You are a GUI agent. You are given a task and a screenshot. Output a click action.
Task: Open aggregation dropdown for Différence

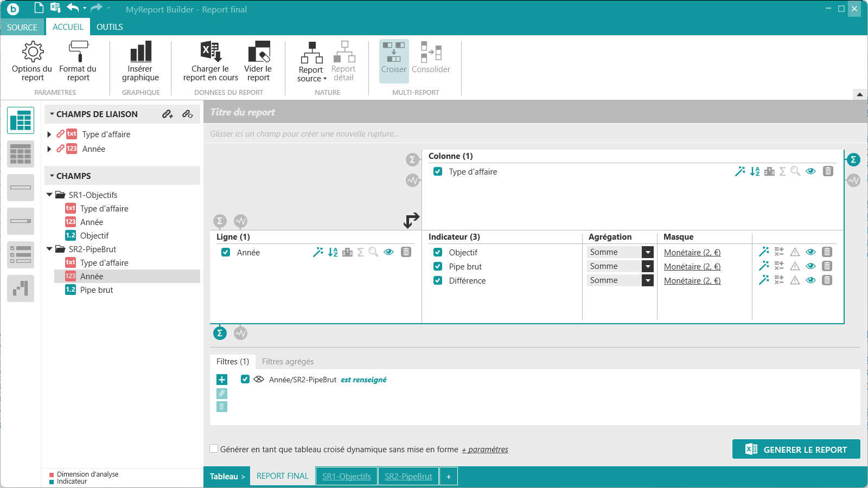tap(648, 280)
